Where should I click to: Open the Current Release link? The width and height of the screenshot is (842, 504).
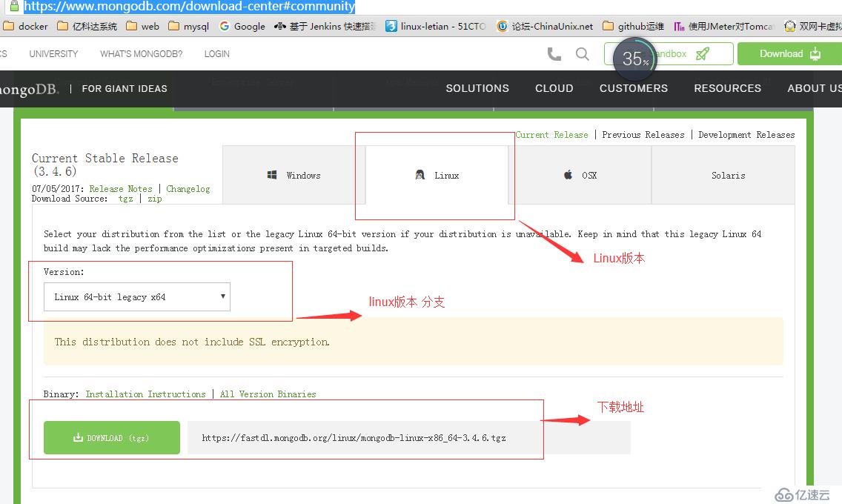tap(551, 135)
